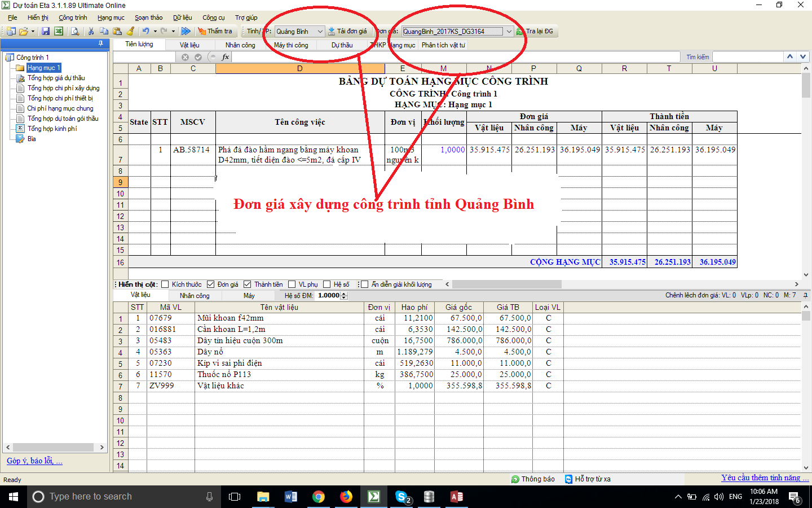Click the Paste clipboard icon
The height and width of the screenshot is (508, 812).
pyautogui.click(x=117, y=32)
